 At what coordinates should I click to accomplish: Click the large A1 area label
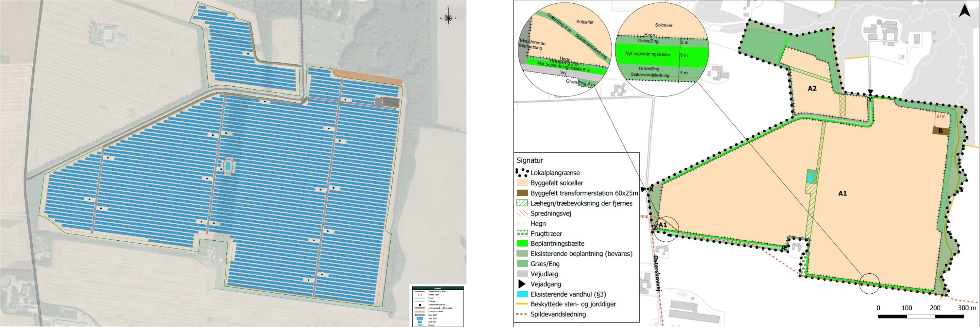842,193
